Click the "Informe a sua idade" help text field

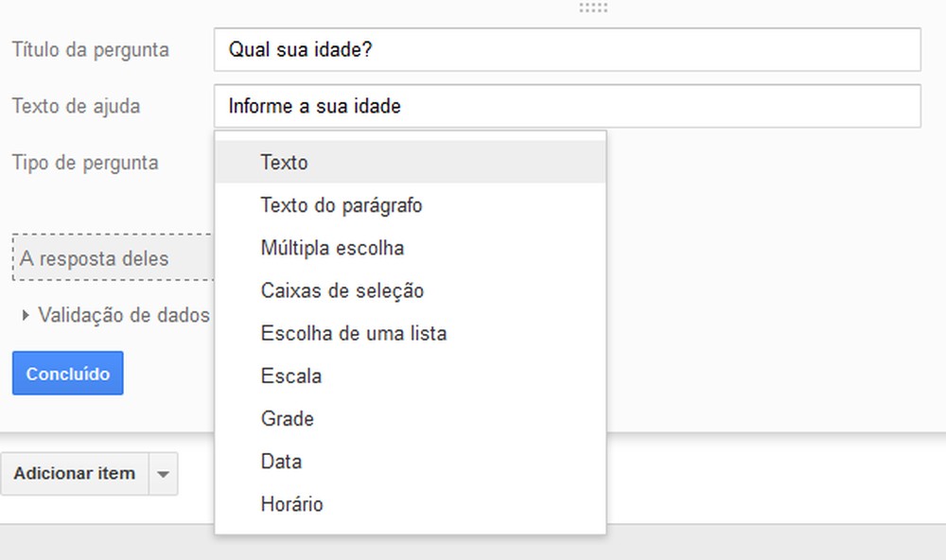(x=568, y=106)
